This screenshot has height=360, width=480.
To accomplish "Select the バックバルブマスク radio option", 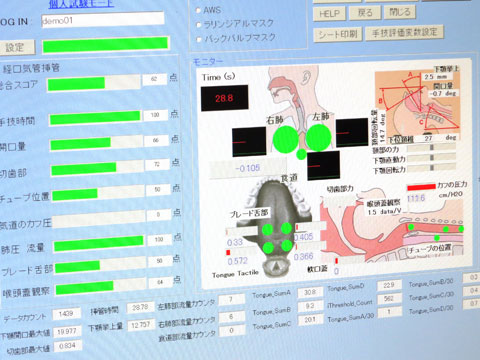I will pyautogui.click(x=199, y=39).
